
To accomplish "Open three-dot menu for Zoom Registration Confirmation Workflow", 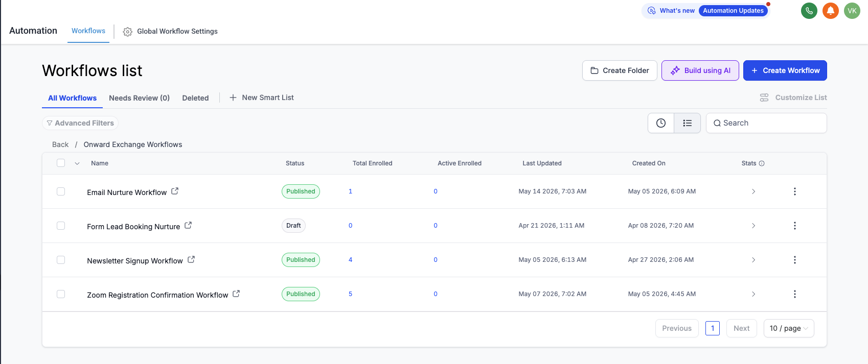I will pos(795,294).
